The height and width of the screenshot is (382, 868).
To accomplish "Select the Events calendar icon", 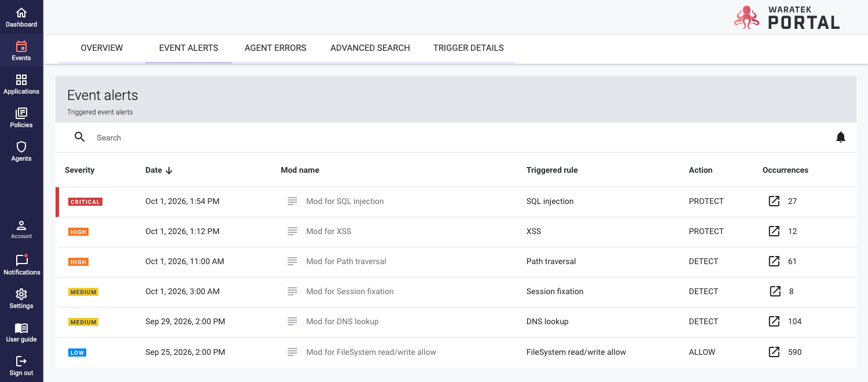I will tap(21, 46).
